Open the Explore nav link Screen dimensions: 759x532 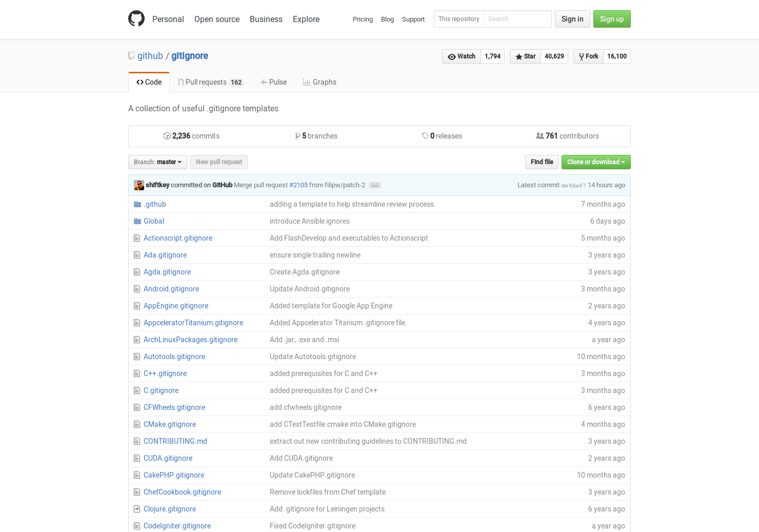pos(306,19)
